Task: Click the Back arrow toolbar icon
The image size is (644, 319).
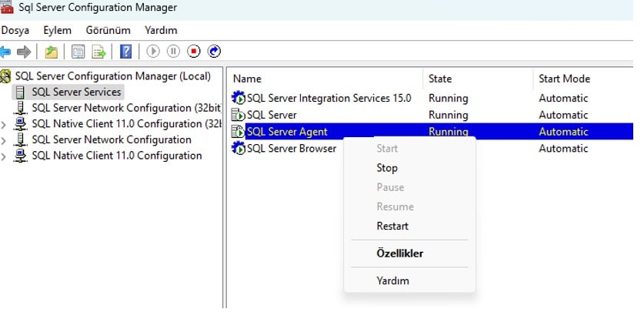Action: [5, 52]
